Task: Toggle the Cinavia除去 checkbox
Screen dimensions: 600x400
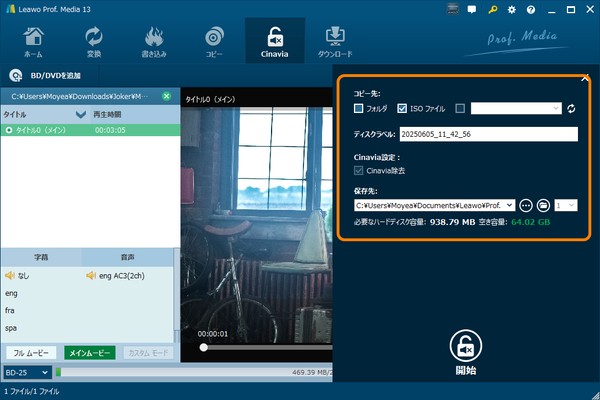Action: 359,171
